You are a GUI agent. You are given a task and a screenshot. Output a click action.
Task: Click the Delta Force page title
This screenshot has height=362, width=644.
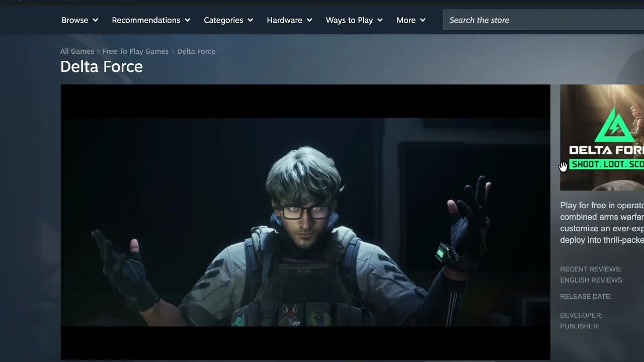[102, 66]
